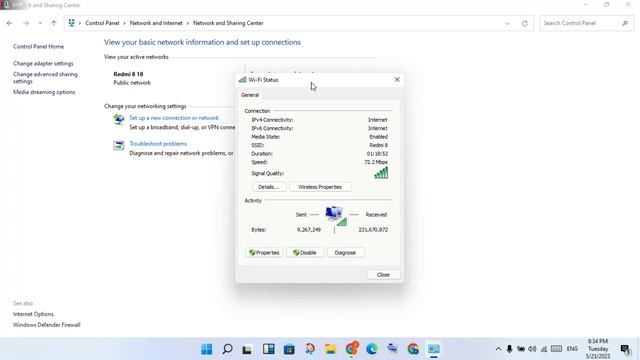Screen dimensions: 640x360
Task: Open File Explorer from taskbar
Action: 330,349
